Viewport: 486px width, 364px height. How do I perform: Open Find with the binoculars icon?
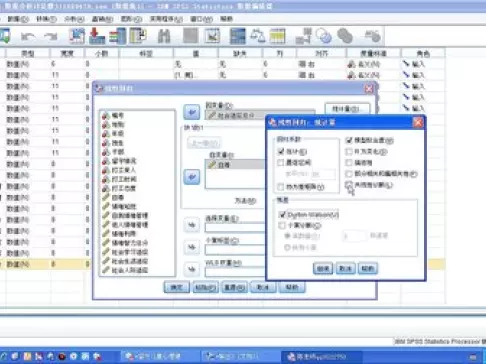[x=164, y=36]
